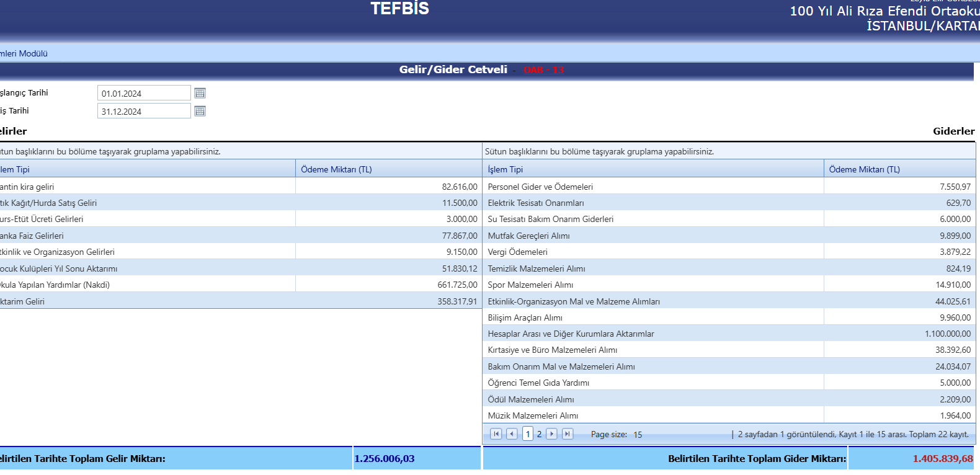Image resolution: width=980 pixels, height=475 pixels.
Task: Go to previous page in Giderler pager
Action: click(x=512, y=434)
